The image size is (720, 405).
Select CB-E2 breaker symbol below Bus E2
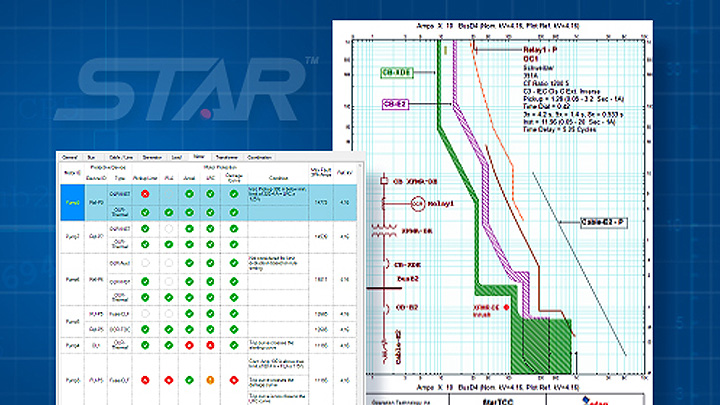pos(386,308)
